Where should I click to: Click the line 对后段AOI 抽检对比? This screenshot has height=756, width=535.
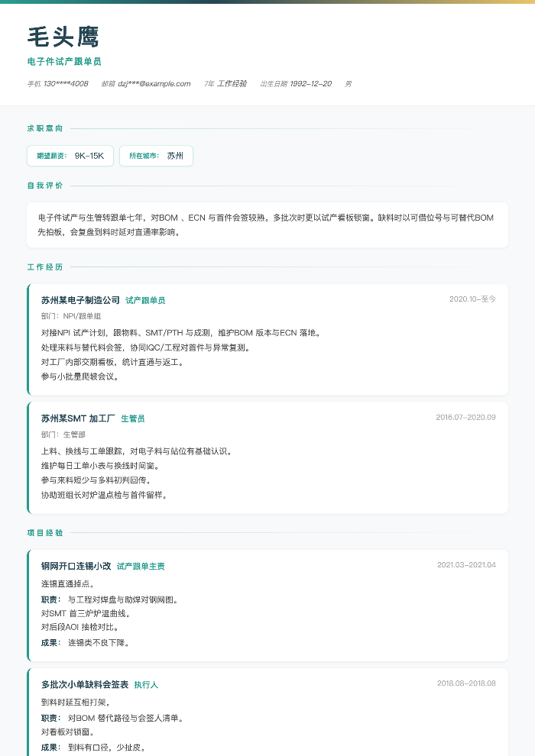click(80, 627)
